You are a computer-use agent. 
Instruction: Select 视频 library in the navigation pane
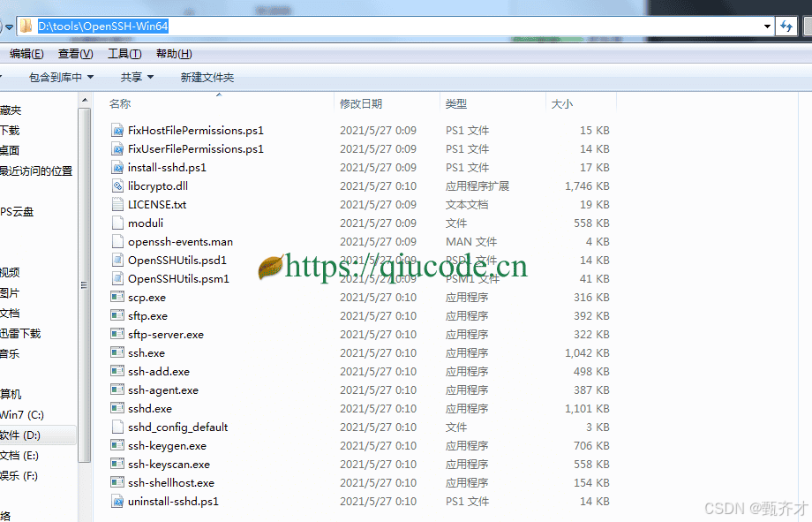[10, 273]
